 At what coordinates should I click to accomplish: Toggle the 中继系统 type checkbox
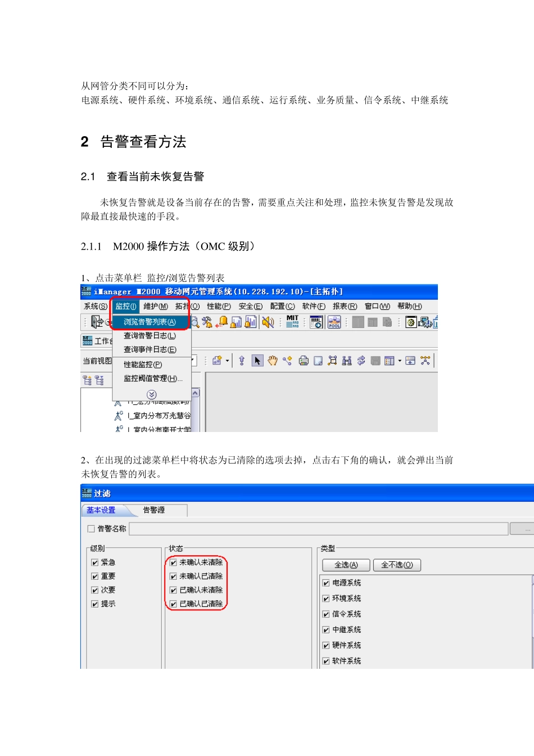pos(326,630)
